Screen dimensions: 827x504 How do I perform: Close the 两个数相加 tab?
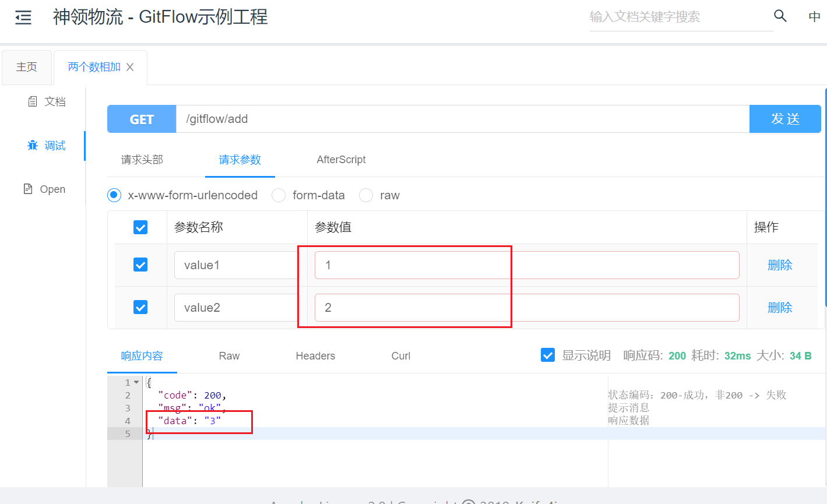[130, 67]
